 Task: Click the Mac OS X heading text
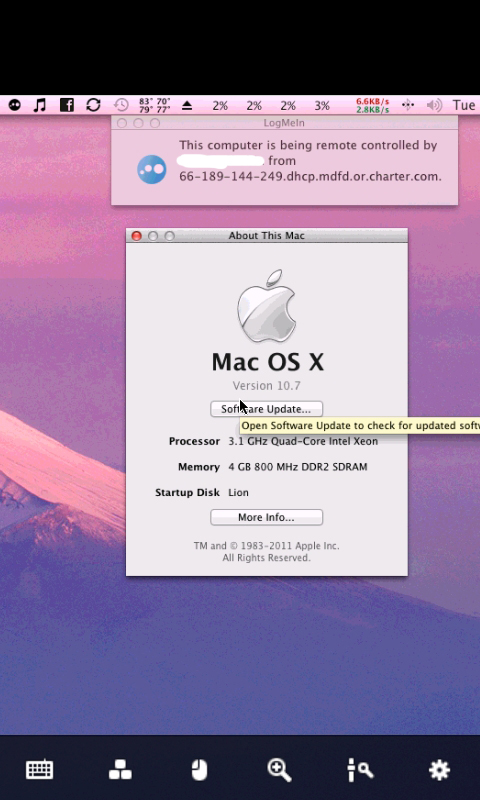(x=267, y=362)
